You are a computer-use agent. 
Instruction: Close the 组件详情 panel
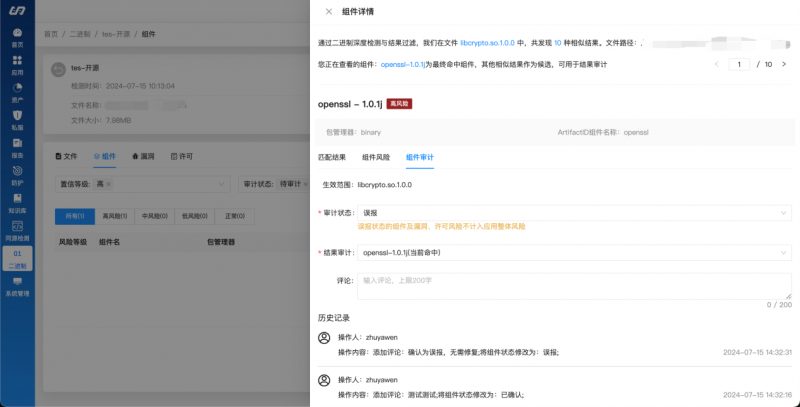point(329,12)
